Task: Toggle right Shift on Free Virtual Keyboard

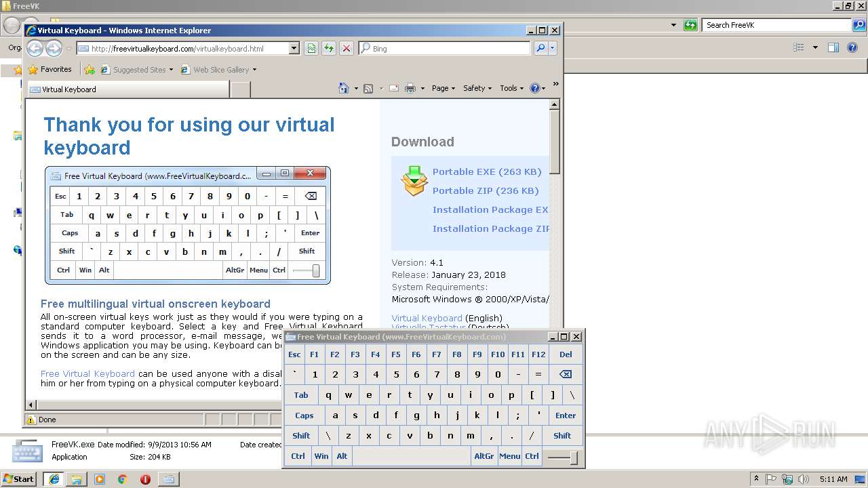Action: coord(562,436)
